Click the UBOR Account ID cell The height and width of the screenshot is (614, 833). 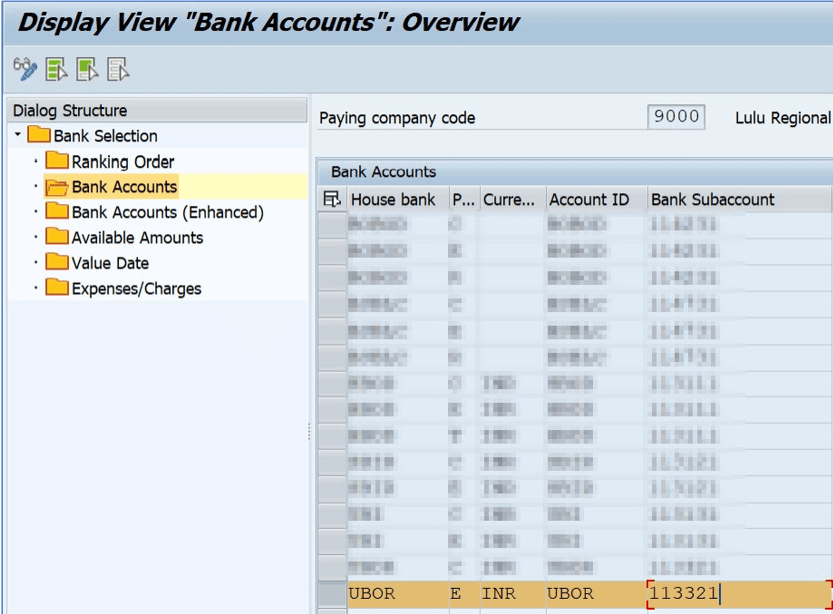click(x=597, y=593)
